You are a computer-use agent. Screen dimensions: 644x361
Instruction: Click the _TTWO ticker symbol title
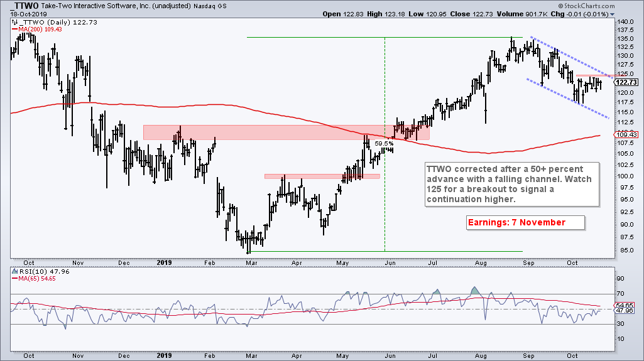click(25, 6)
